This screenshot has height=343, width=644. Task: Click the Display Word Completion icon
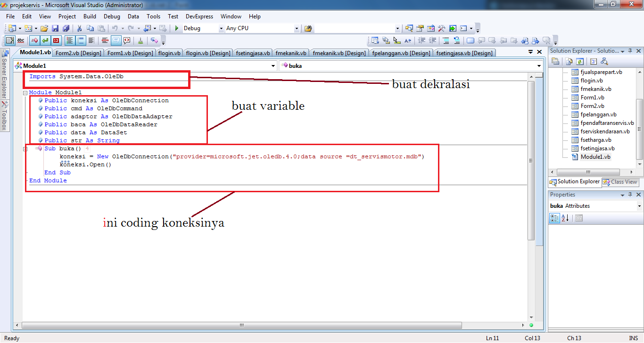click(407, 40)
